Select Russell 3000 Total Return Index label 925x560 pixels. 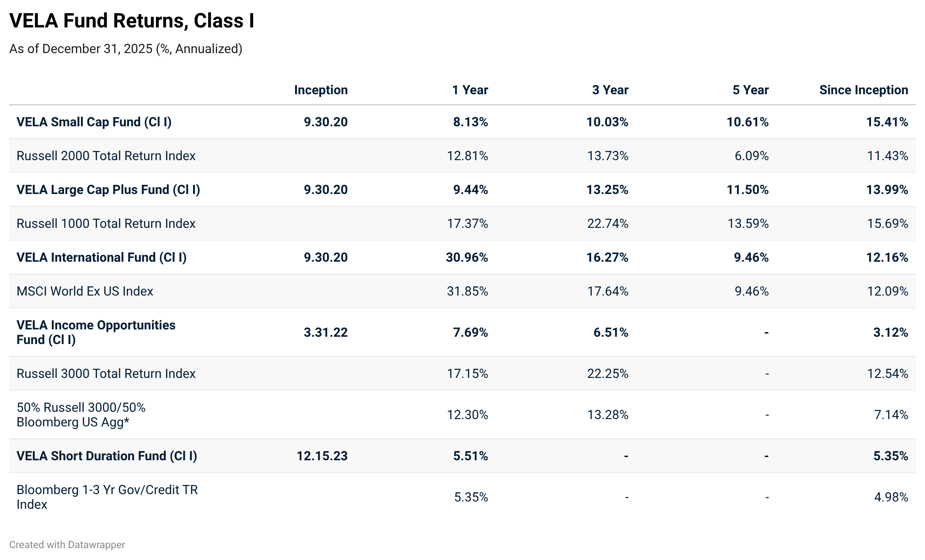[x=106, y=373]
